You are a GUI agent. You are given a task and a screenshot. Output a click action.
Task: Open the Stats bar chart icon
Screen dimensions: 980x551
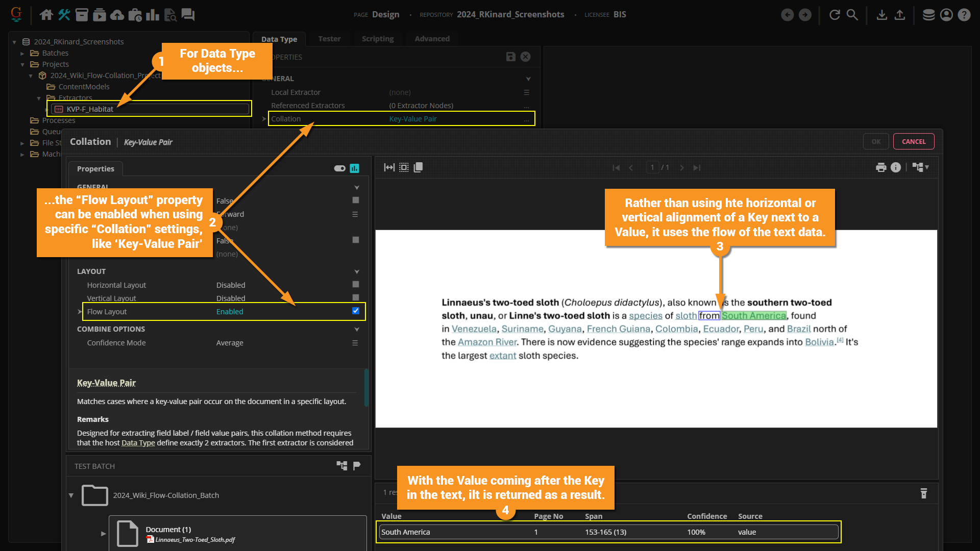(x=152, y=15)
